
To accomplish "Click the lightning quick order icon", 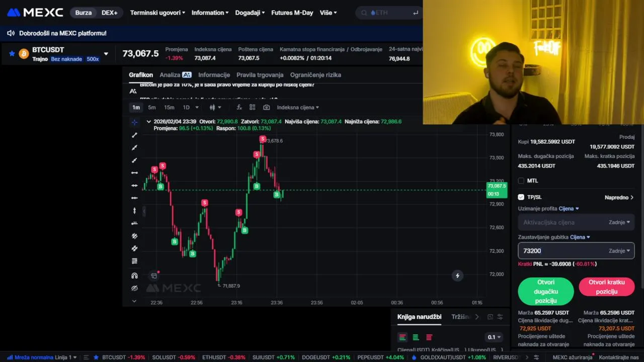I will click(457, 276).
